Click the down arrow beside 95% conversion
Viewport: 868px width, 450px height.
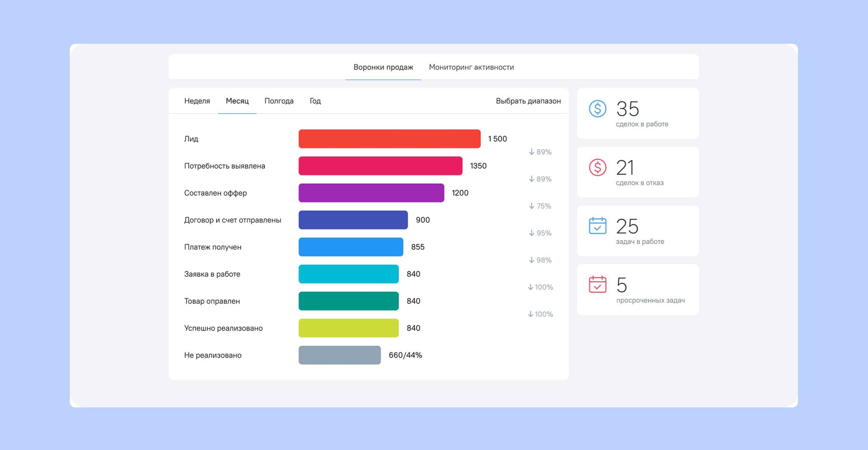click(x=531, y=233)
